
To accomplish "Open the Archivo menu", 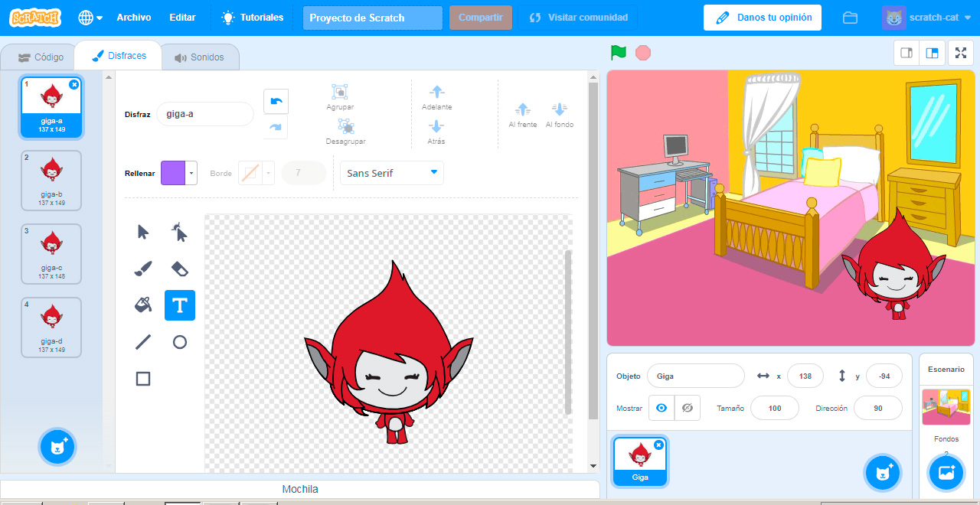I will [134, 18].
